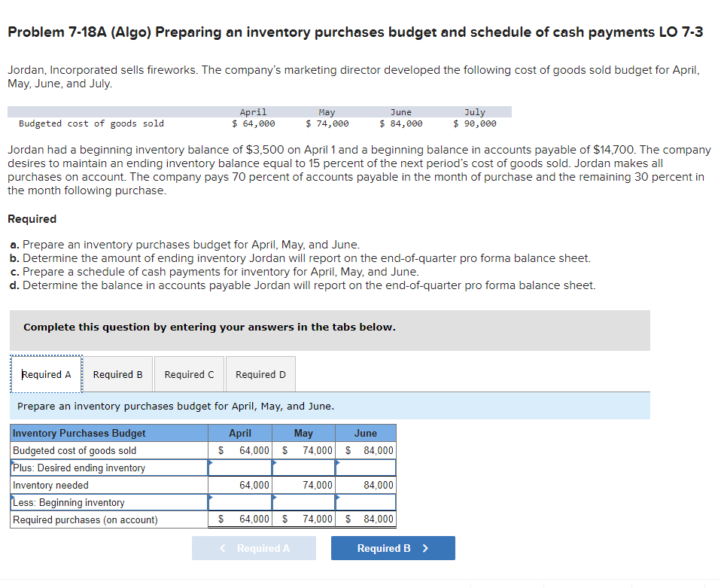Click the Required B navigation button
721x588 pixels.
point(392,548)
